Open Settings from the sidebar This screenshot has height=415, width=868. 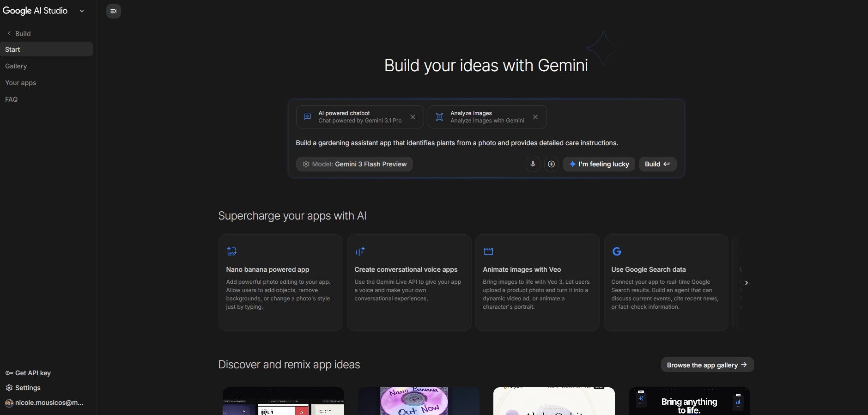pyautogui.click(x=23, y=388)
